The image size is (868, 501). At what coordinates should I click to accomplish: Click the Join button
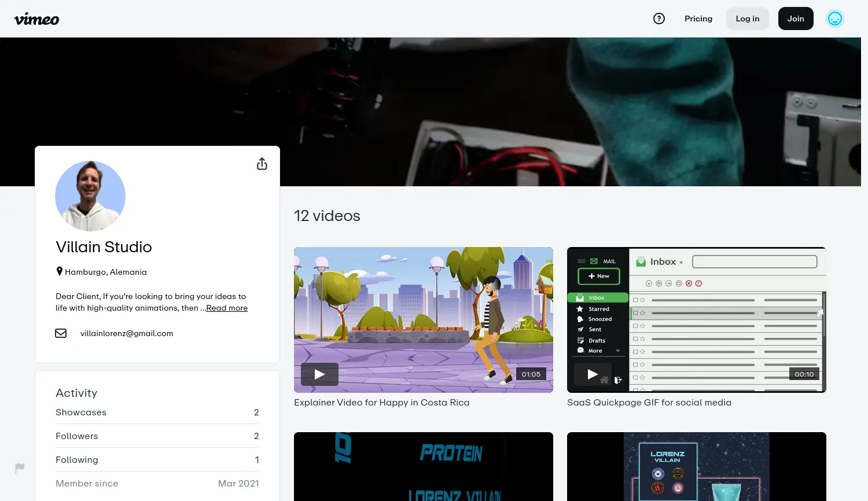click(795, 19)
